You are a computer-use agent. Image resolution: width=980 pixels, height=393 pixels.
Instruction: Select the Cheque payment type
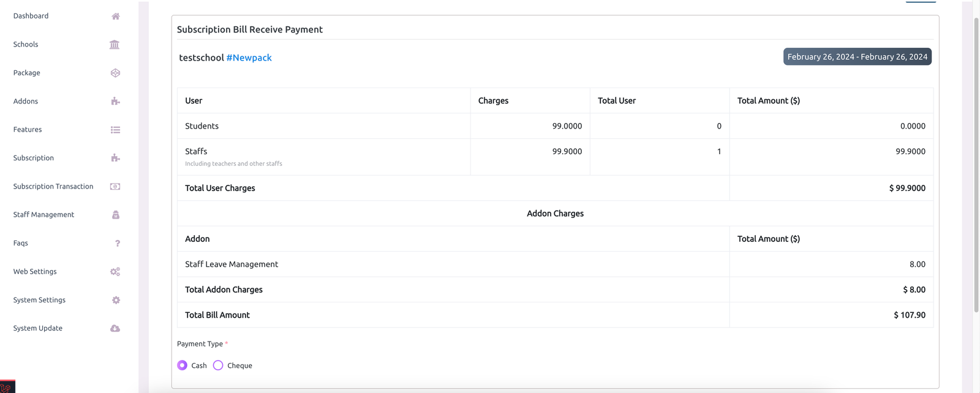click(218, 365)
